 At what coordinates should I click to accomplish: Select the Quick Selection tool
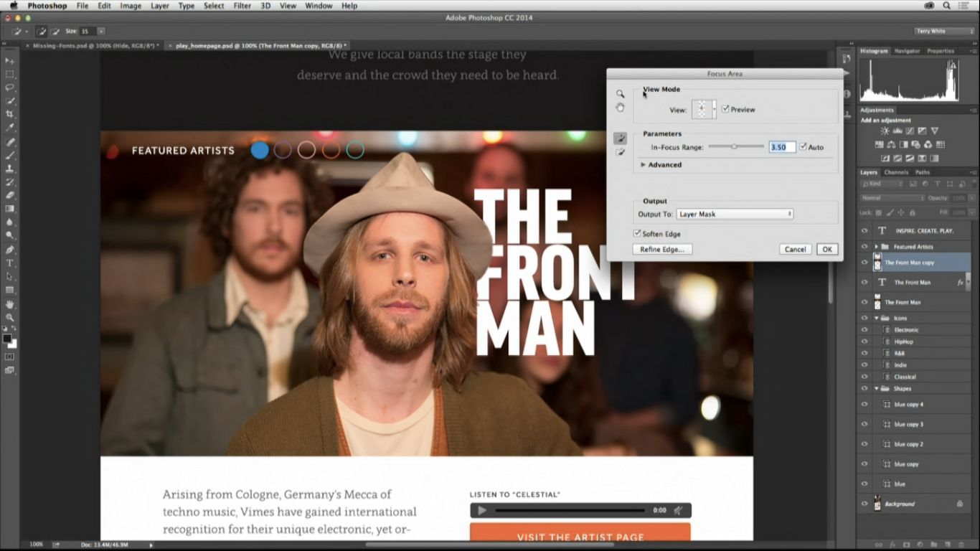(x=10, y=101)
